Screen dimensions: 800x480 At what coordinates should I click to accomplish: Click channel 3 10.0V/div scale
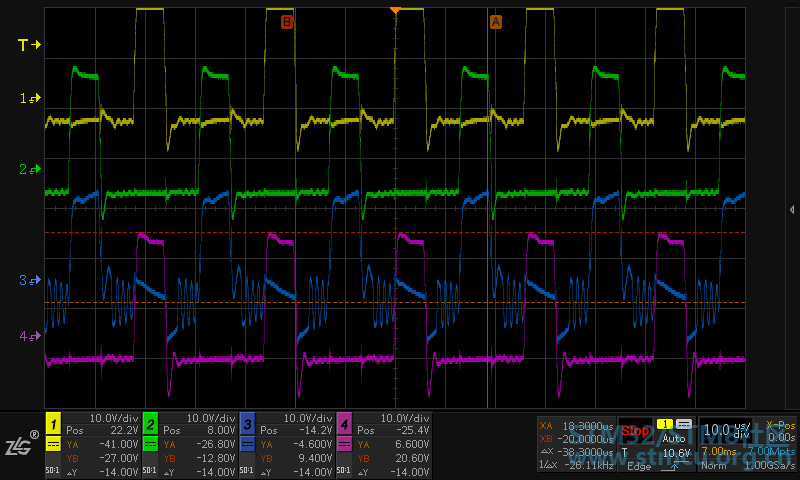pyautogui.click(x=308, y=418)
